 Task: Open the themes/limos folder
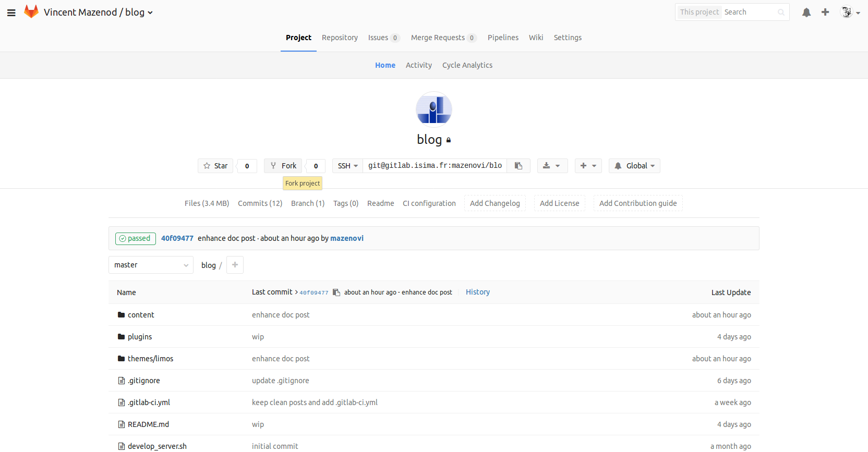150,359
